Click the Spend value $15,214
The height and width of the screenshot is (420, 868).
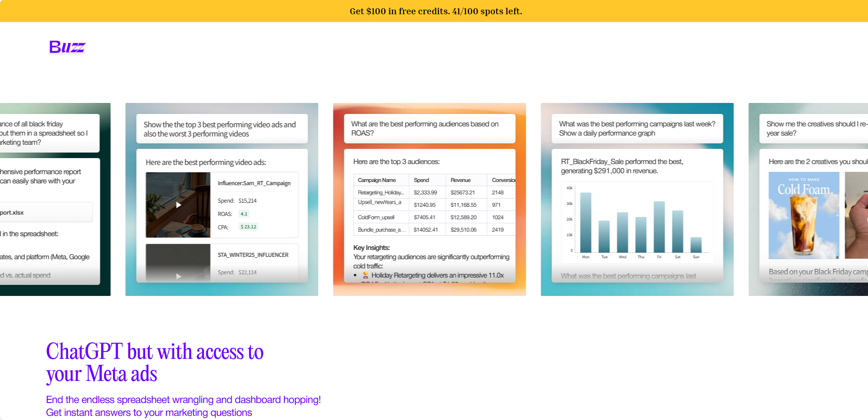(x=248, y=201)
